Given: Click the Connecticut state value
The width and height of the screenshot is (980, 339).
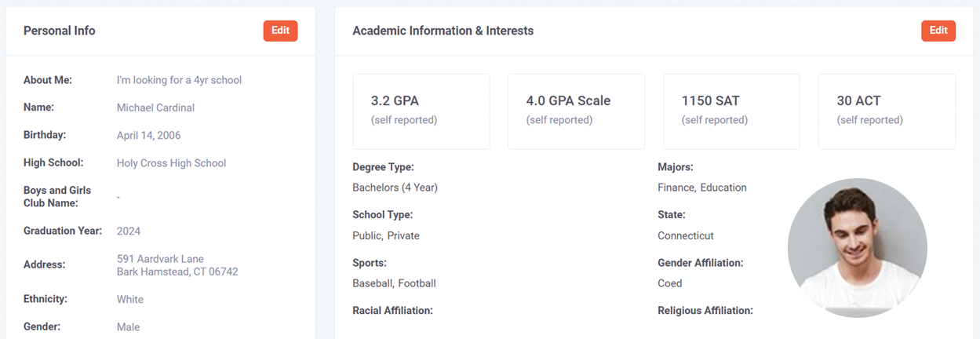Looking at the screenshot, I should (x=685, y=235).
